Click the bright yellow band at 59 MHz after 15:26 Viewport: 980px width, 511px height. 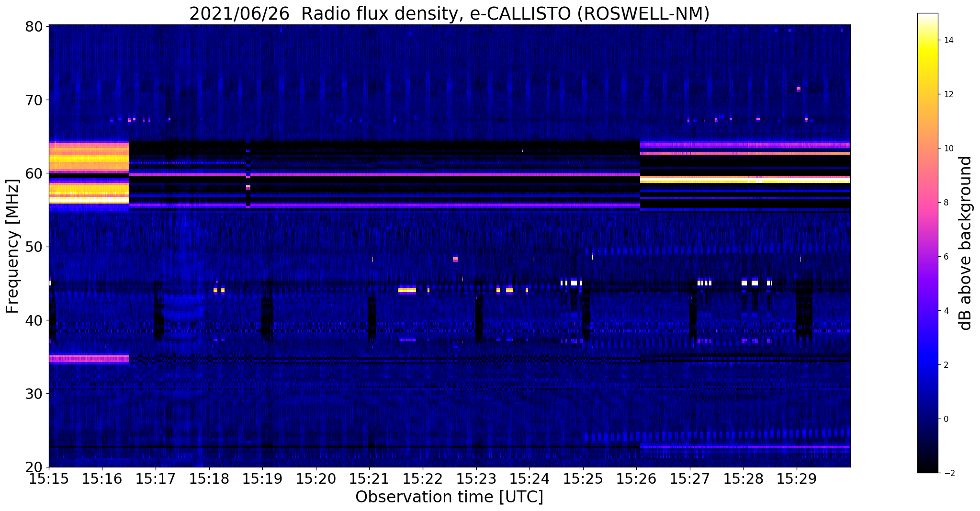point(745,180)
